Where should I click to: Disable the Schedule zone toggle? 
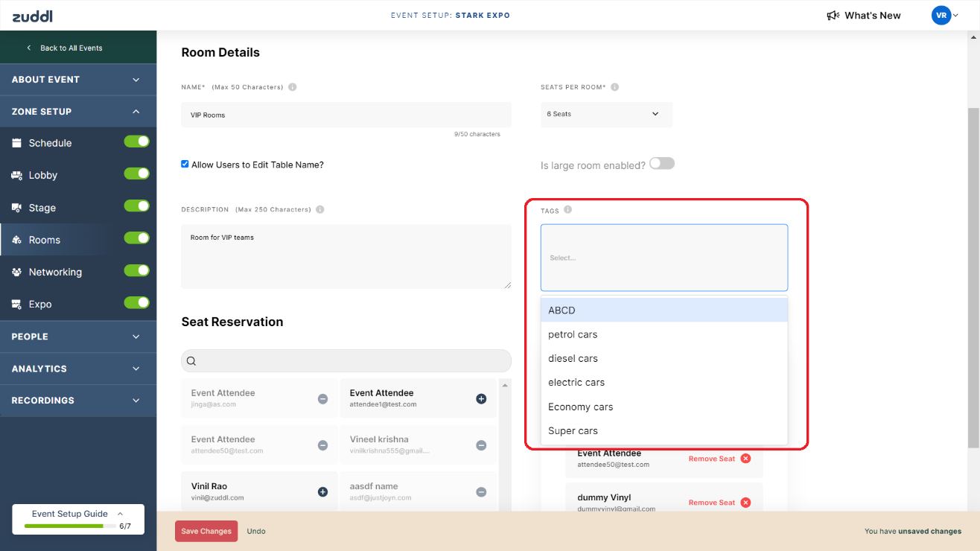[x=137, y=141]
